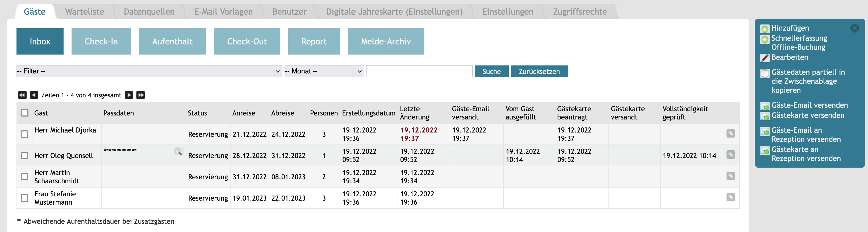Image resolution: width=868 pixels, height=232 pixels.
Task: Click Gäste-Email versenden envelope icon
Action: point(765,106)
